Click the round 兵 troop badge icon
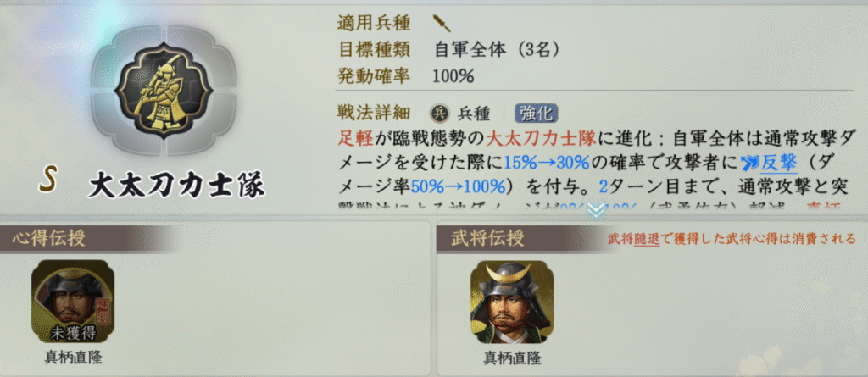Viewport: 868px width, 377px height. (x=439, y=113)
